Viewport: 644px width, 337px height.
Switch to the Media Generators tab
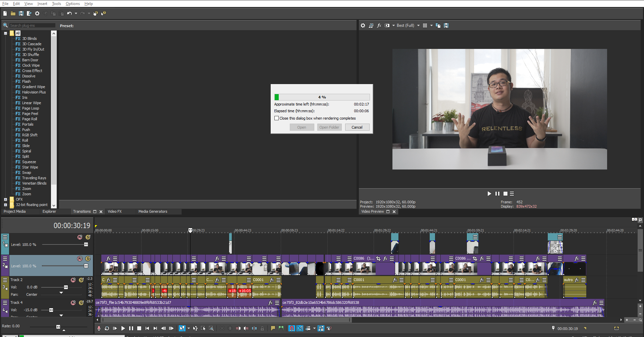(153, 211)
